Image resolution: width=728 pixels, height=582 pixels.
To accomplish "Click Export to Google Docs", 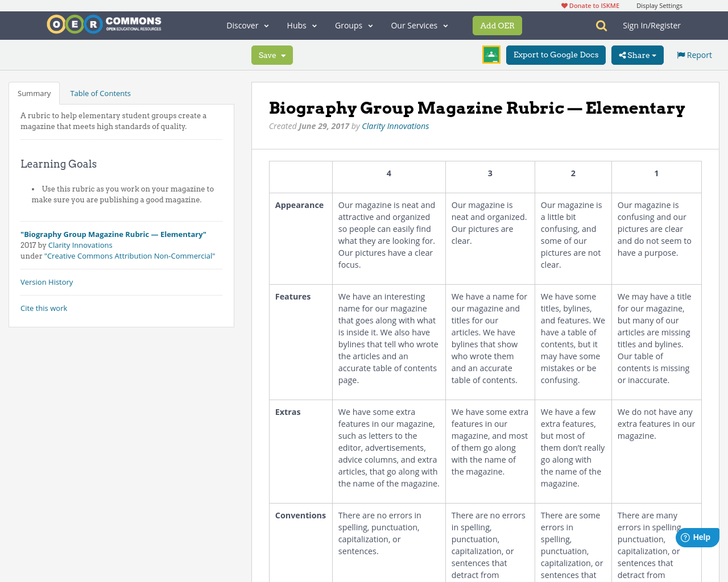I will pyautogui.click(x=555, y=55).
